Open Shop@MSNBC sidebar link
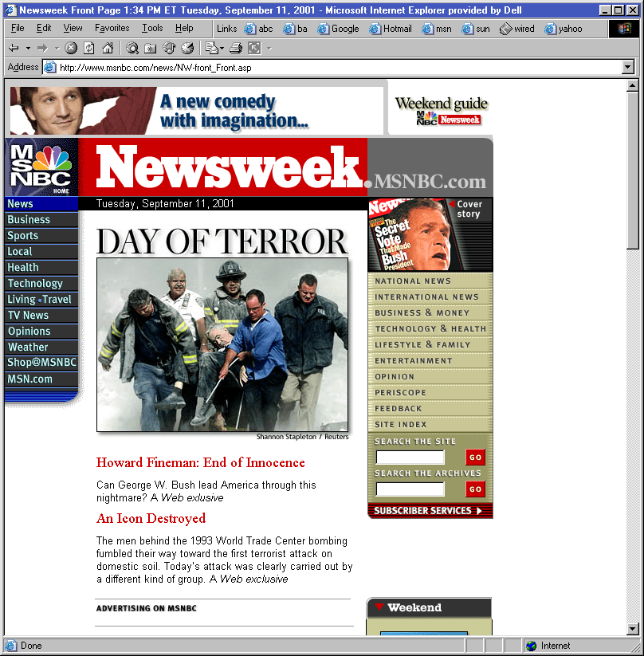 click(41, 363)
